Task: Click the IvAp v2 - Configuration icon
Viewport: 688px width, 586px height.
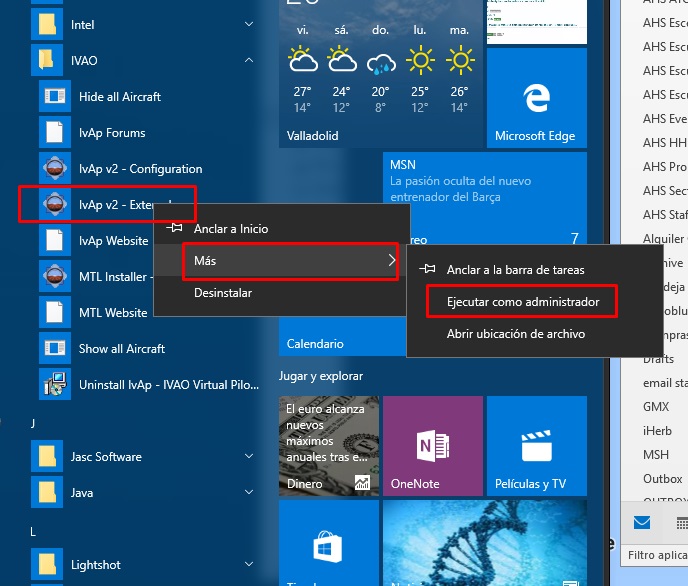Action: coord(53,169)
